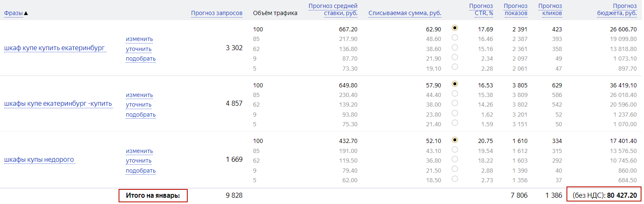Select traffic volume 85 for шкаф купе купить екатеринбург
644x204 pixels.
tap(455, 38)
